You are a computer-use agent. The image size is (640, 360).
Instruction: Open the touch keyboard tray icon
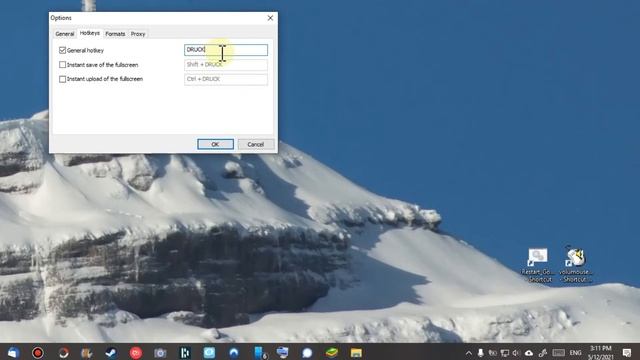click(x=558, y=353)
